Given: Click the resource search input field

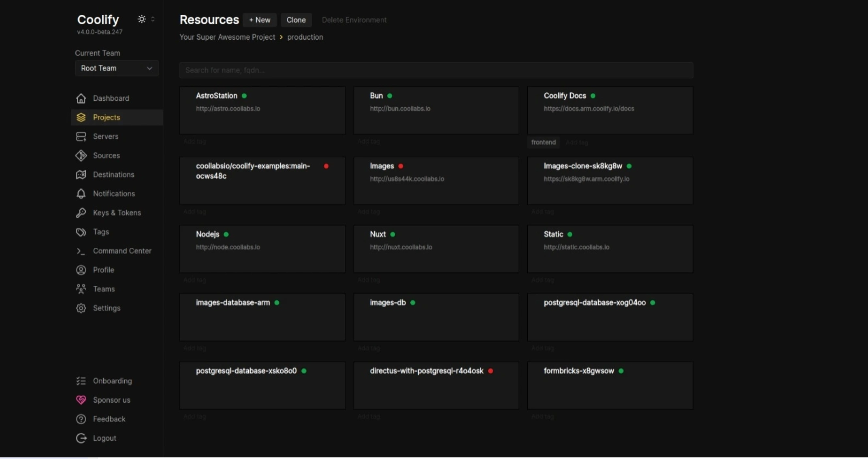Looking at the screenshot, I should pos(436,70).
